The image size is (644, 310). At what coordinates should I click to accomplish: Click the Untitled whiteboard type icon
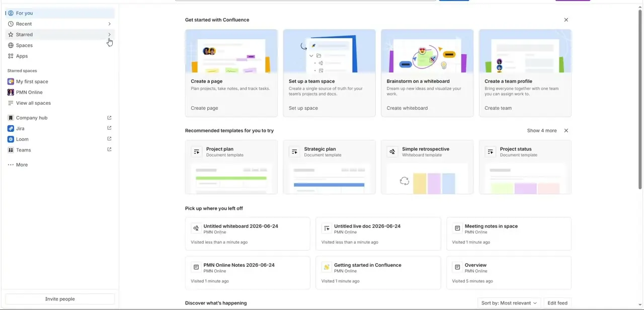click(x=196, y=228)
